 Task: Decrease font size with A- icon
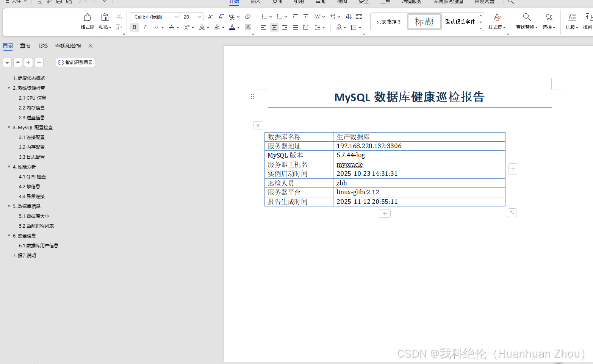tap(221, 17)
